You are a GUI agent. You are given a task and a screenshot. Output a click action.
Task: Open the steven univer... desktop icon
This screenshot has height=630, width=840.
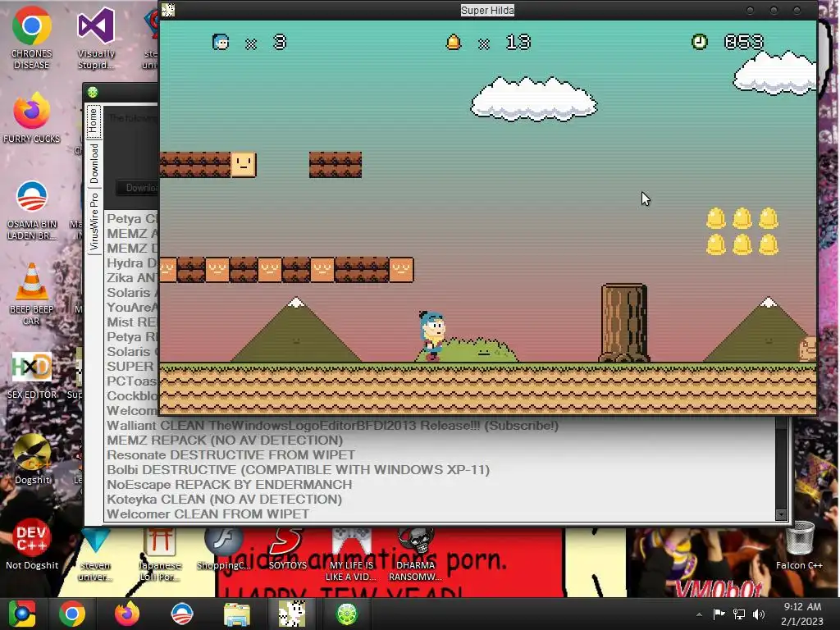click(x=96, y=555)
